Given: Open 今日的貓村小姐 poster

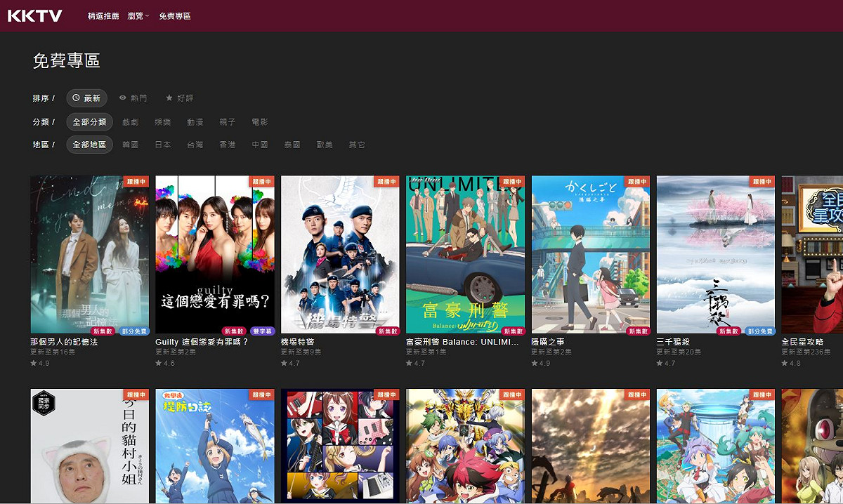Looking at the screenshot, I should (90, 446).
